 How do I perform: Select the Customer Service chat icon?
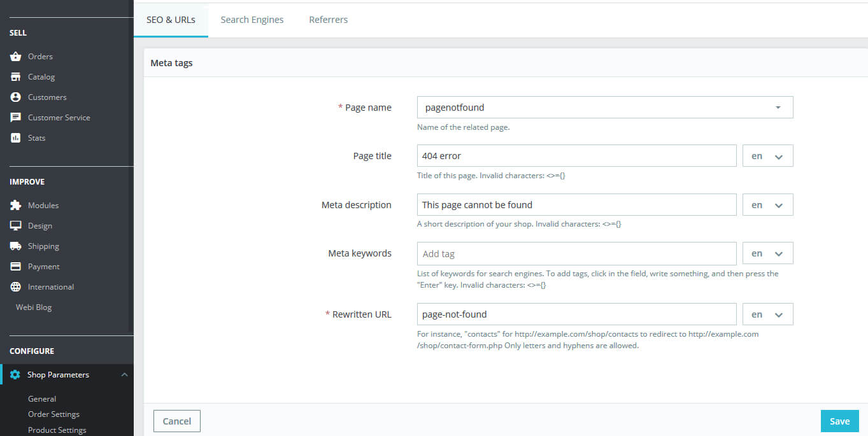pos(16,118)
